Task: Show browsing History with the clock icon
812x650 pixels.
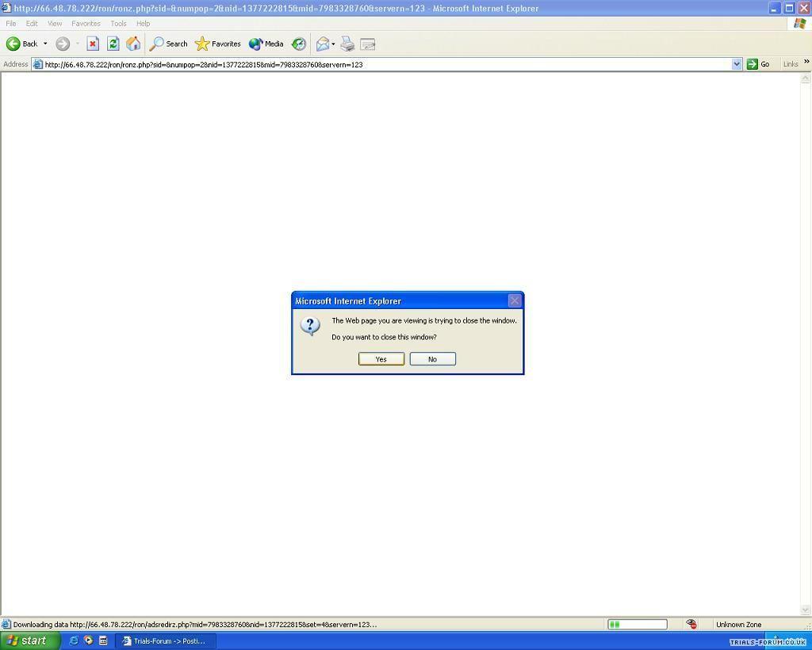Action: [299, 44]
